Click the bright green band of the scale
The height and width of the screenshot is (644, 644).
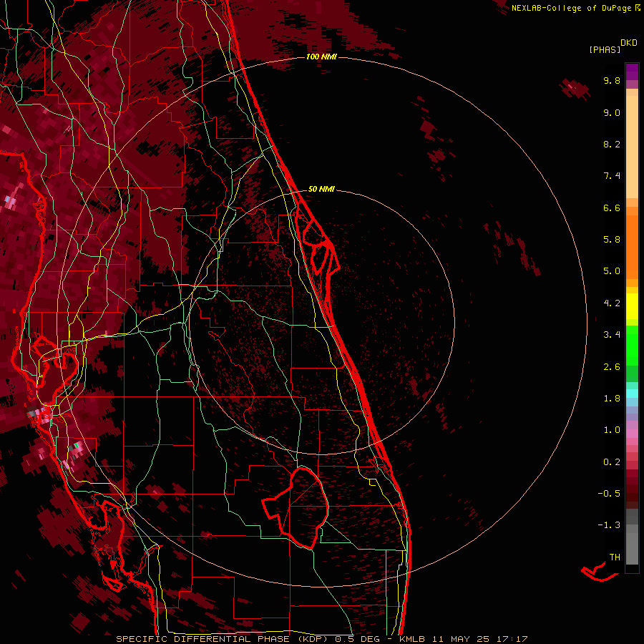pos(632,345)
